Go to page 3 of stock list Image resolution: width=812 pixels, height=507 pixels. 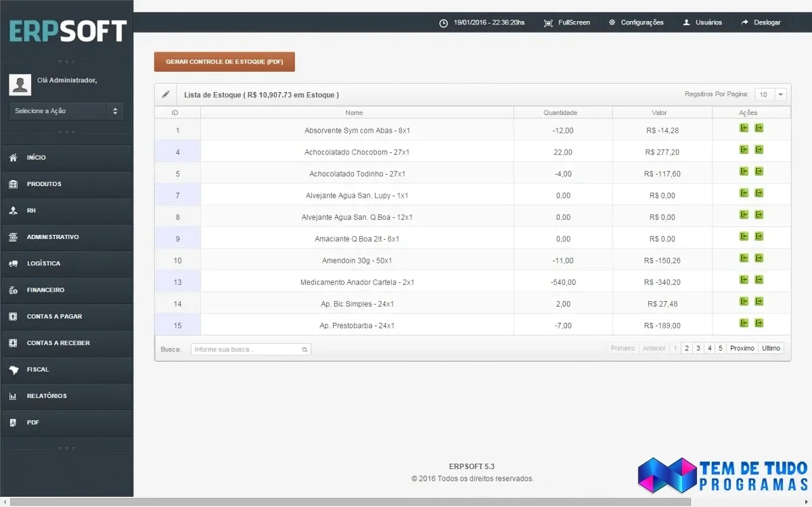(x=698, y=348)
